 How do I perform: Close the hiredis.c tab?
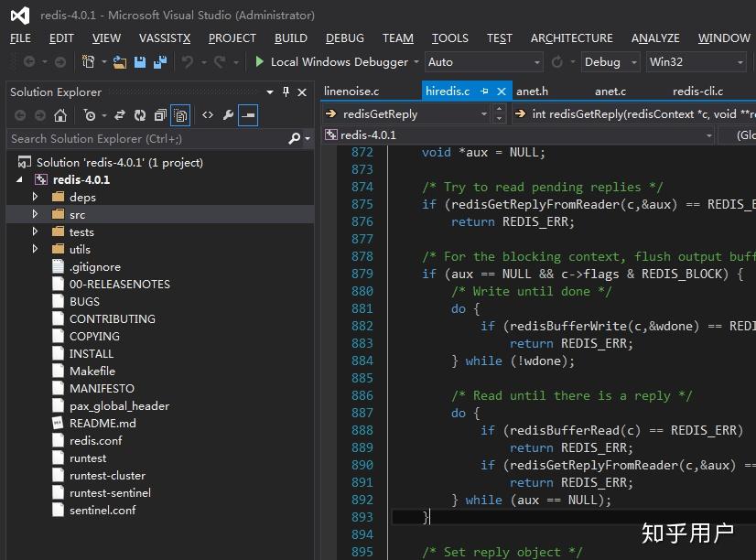[502, 92]
